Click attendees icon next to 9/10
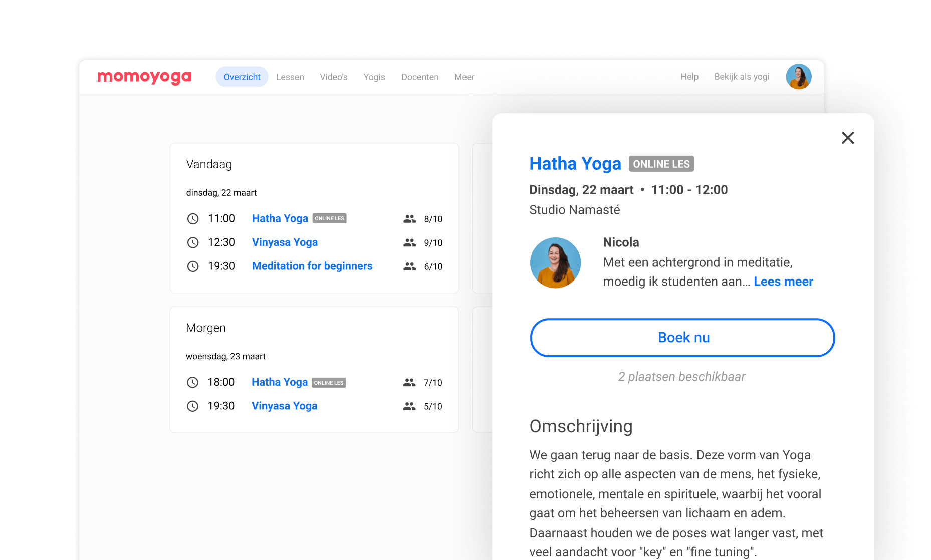 click(409, 243)
